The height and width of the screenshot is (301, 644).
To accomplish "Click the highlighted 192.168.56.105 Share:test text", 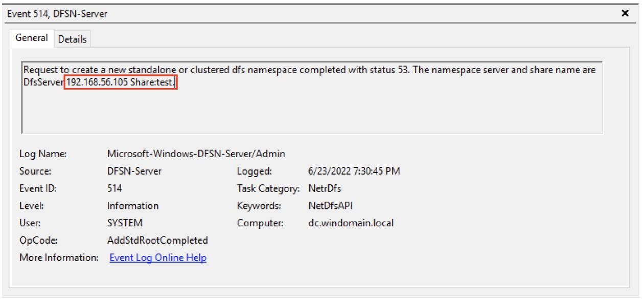I will click(121, 82).
